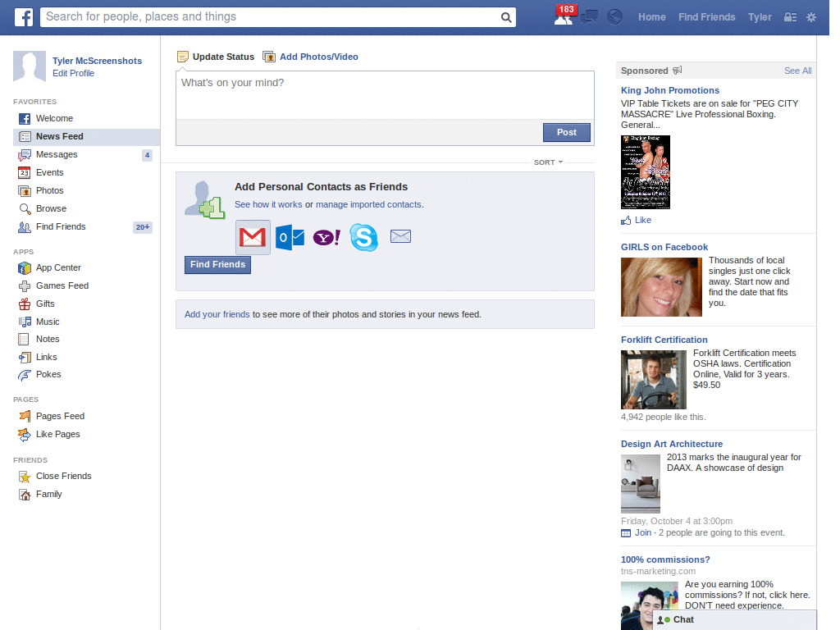
Task: Click the App Center icon
Action: pos(25,268)
